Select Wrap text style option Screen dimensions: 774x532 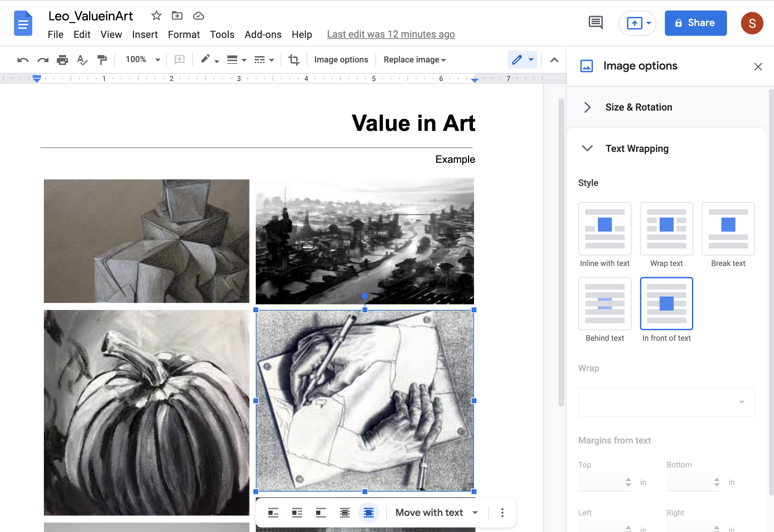[x=666, y=229]
